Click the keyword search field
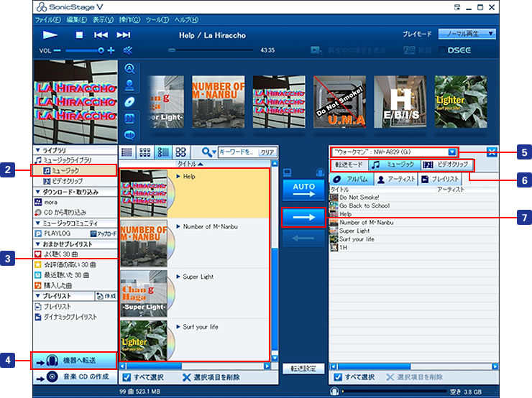Screen dimensions: 532x398 [239, 152]
